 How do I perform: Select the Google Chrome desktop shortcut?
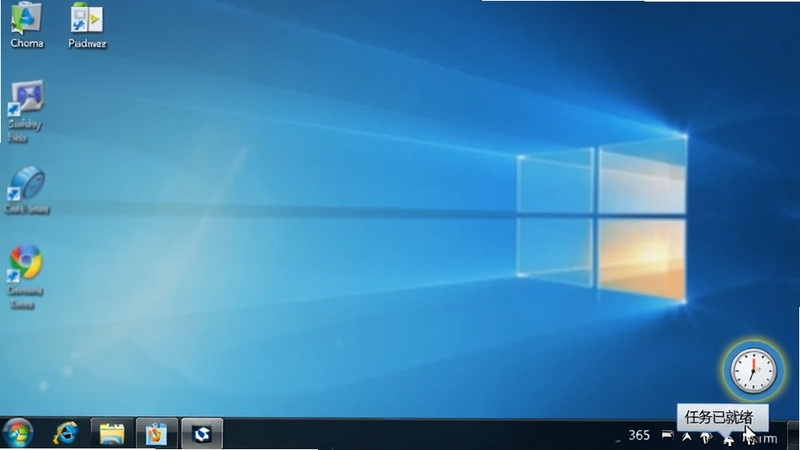coord(26,277)
